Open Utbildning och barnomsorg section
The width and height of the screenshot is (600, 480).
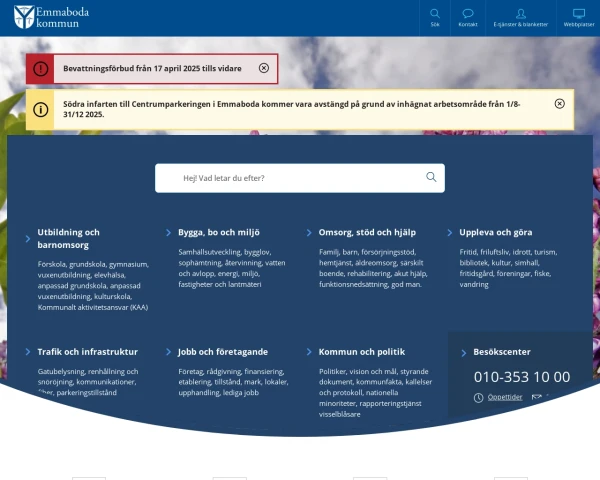pyautogui.click(x=68, y=238)
